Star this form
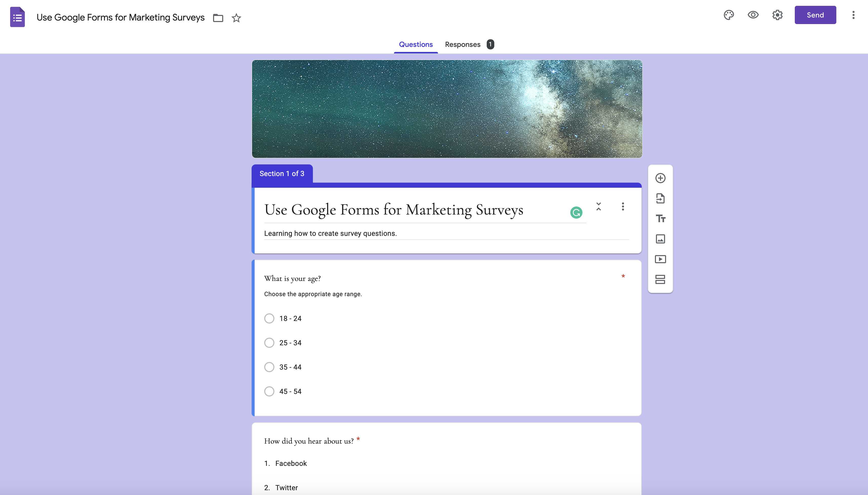The width and height of the screenshot is (868, 495). pos(236,18)
